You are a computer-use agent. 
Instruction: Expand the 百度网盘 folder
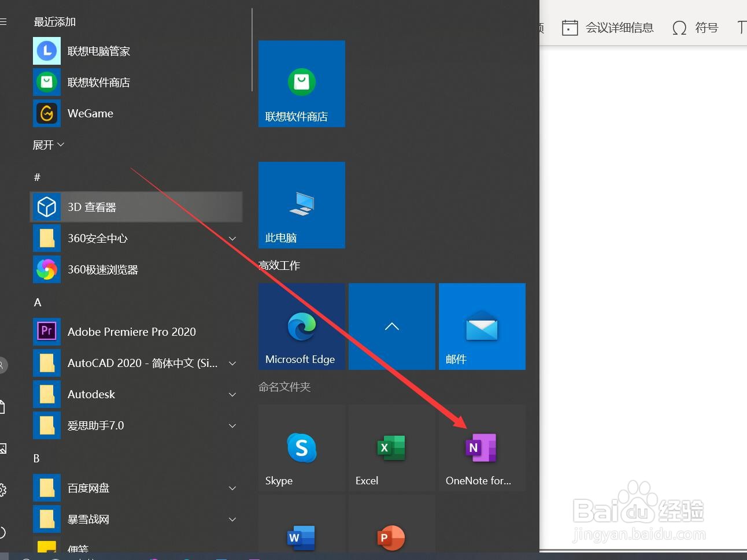[x=136, y=488]
